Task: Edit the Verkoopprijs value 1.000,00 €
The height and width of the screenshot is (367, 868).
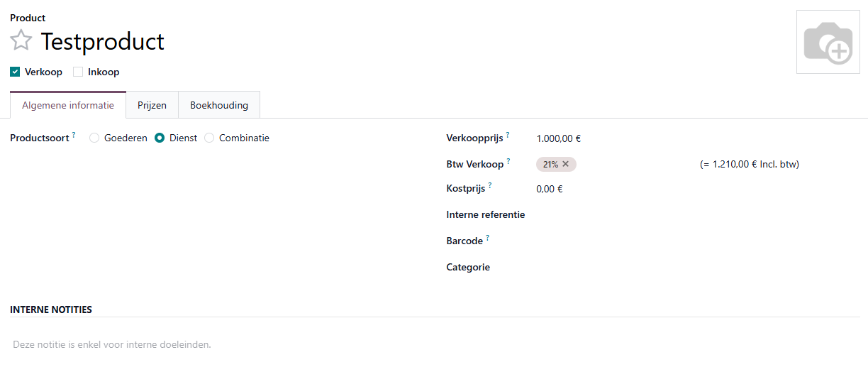Action: [x=559, y=139]
